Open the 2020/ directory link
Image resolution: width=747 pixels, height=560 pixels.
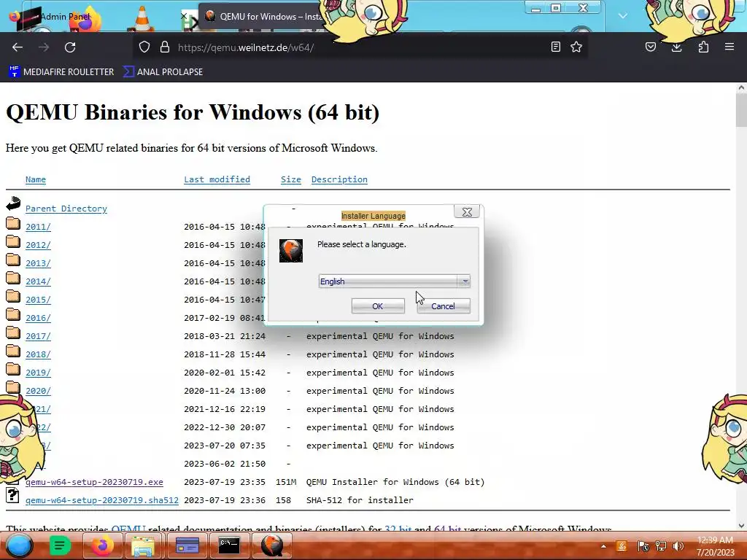pos(38,391)
